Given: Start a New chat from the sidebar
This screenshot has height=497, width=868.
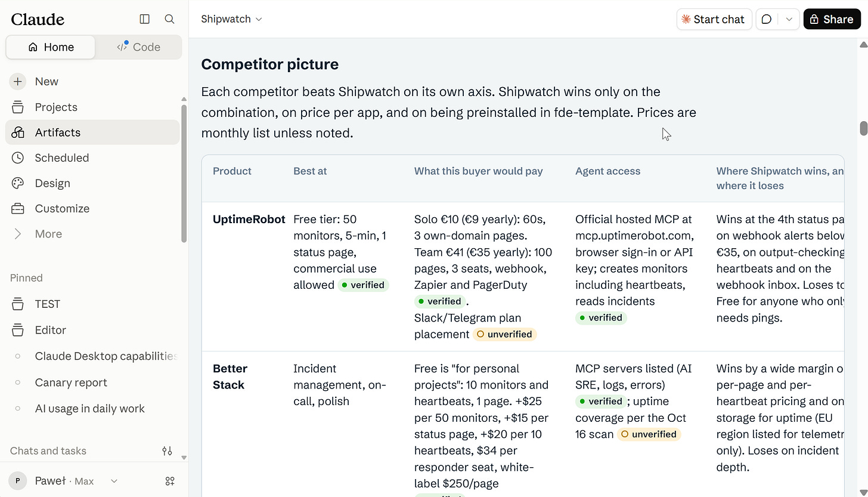Looking at the screenshot, I should tap(92, 82).
